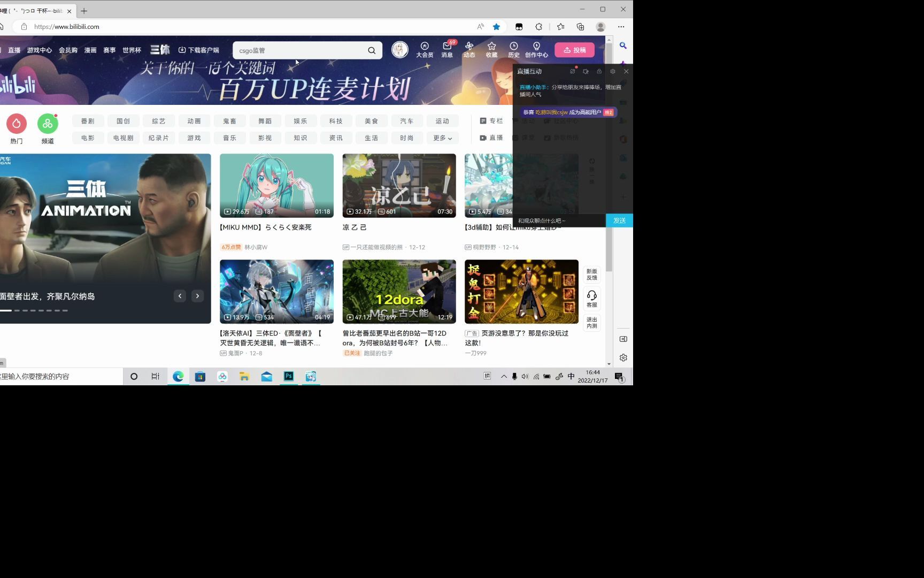The width and height of the screenshot is (924, 578).
Task: Close the 直播互动 panel
Action: pos(626,71)
